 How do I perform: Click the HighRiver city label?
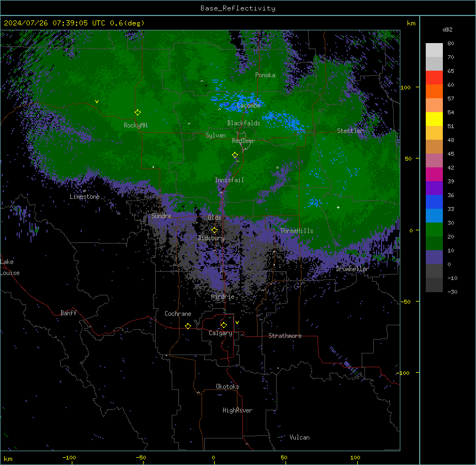point(237,410)
